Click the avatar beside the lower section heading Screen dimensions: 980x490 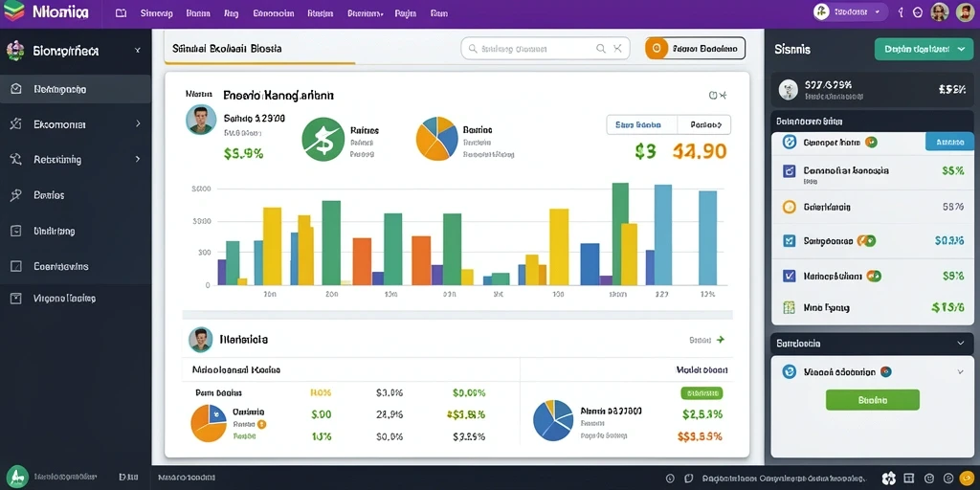pos(201,340)
